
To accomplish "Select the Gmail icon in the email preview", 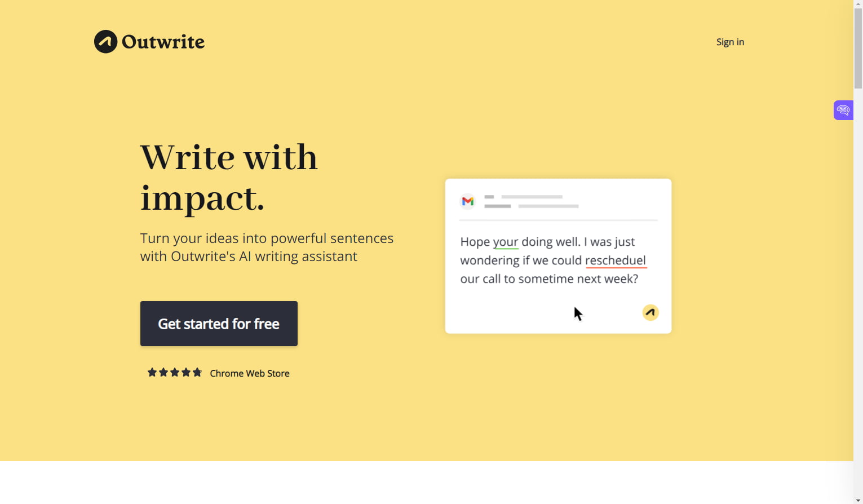I will [x=467, y=201].
